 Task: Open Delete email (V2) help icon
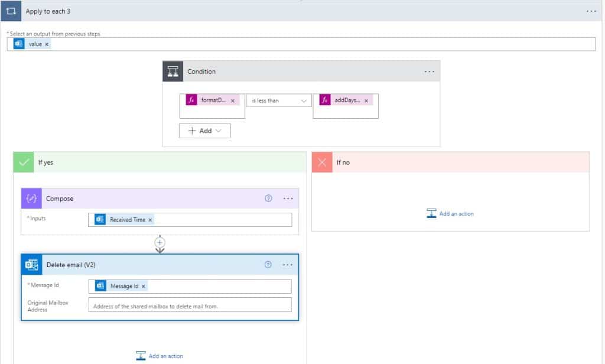coord(268,265)
